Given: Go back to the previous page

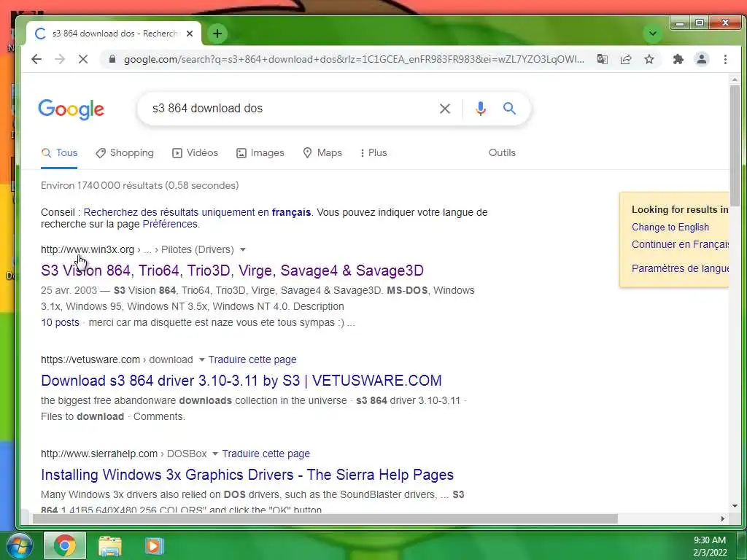Looking at the screenshot, I should 36,60.
